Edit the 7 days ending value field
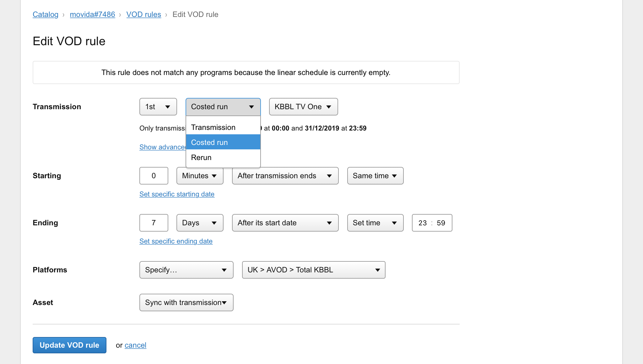 point(153,223)
